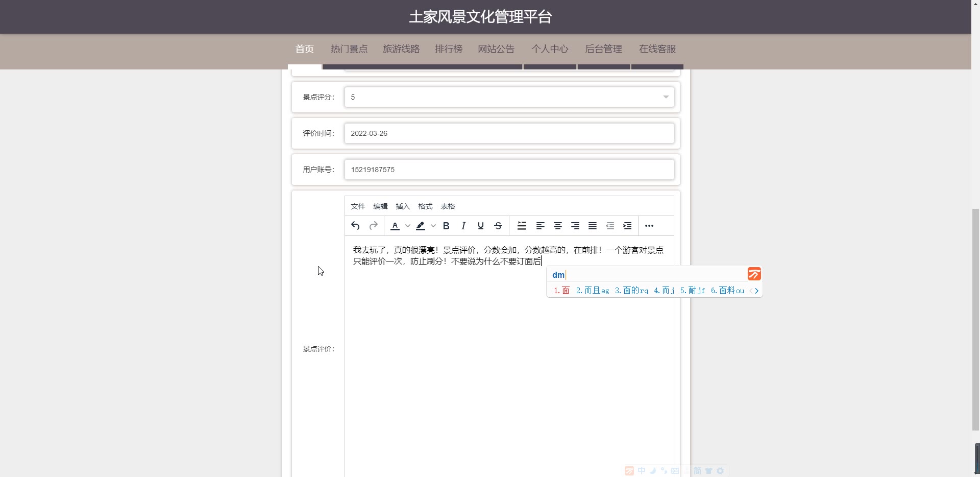Toggle bold formatting
Screen dimensions: 980x477
tap(446, 226)
